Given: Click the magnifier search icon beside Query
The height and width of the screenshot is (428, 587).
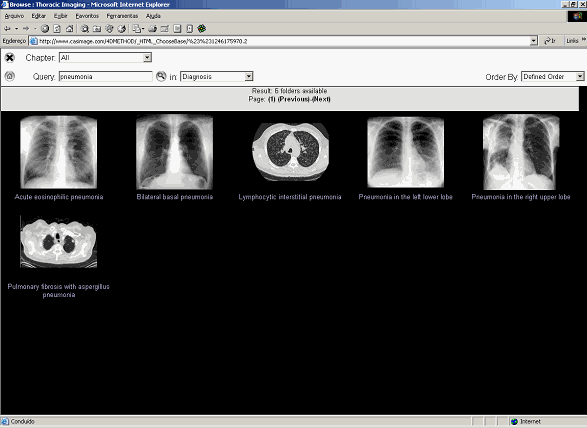Looking at the screenshot, I should [x=161, y=76].
